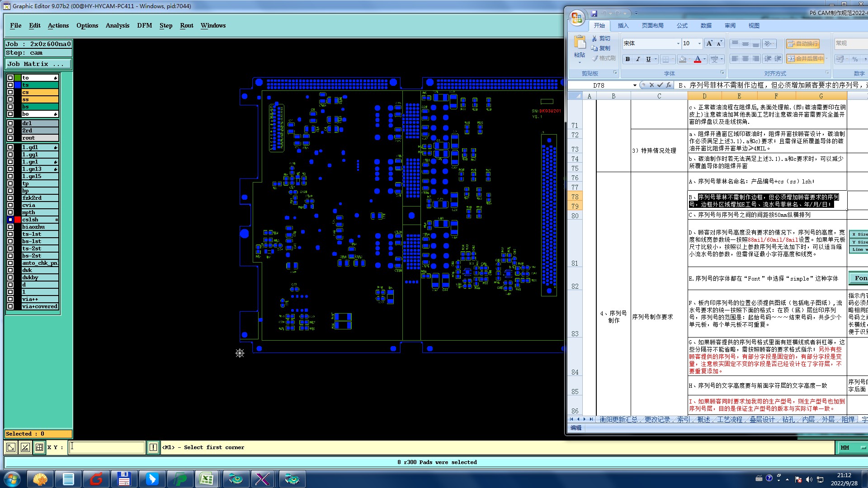868x488 pixels.
Task: Click the center text alignment icon
Action: [745, 59]
